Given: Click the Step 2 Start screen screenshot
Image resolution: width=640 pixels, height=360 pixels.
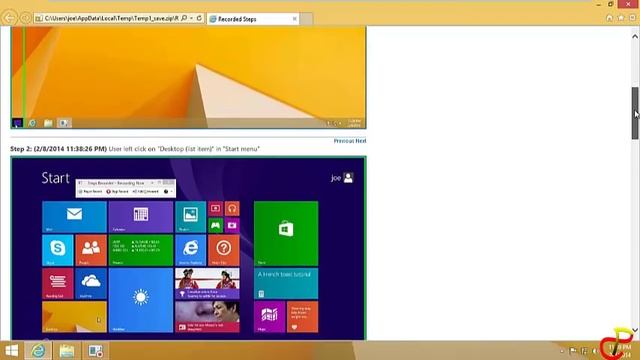Looking at the screenshot, I should click(x=188, y=248).
